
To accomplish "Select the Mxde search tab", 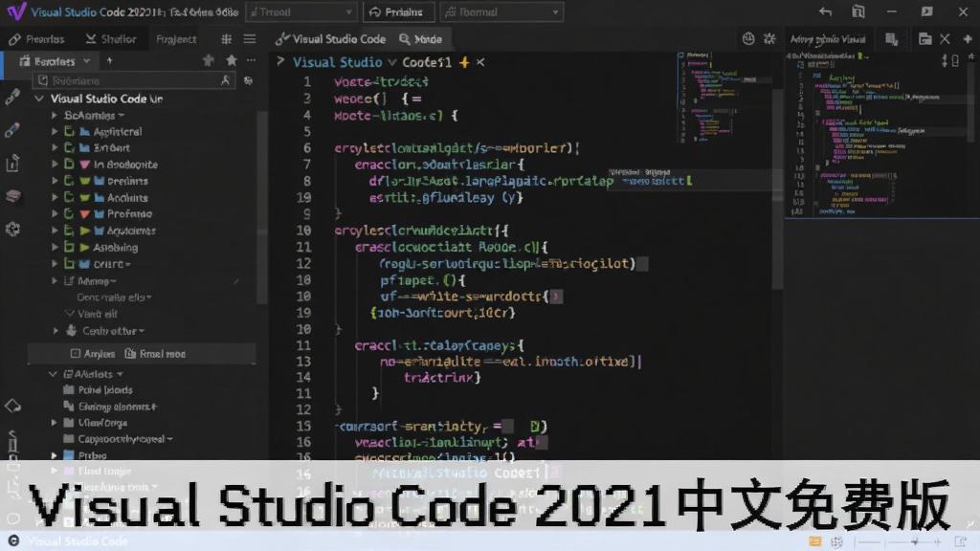I will coord(421,38).
